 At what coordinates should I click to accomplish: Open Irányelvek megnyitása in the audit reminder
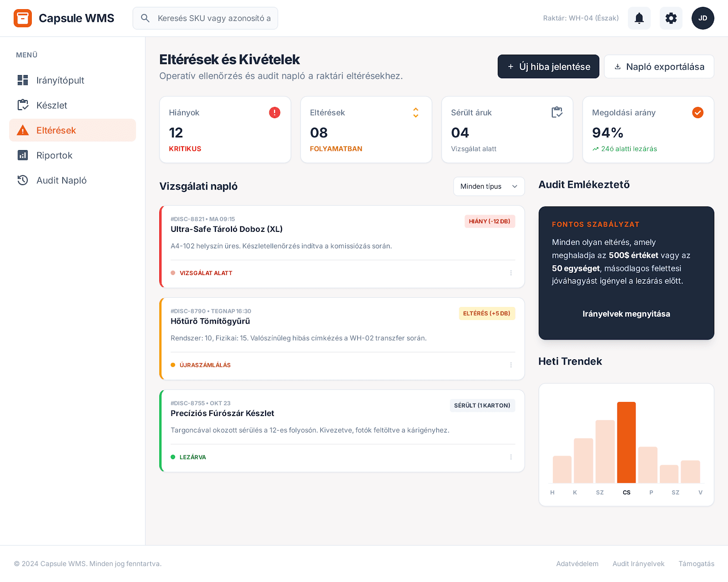(626, 314)
